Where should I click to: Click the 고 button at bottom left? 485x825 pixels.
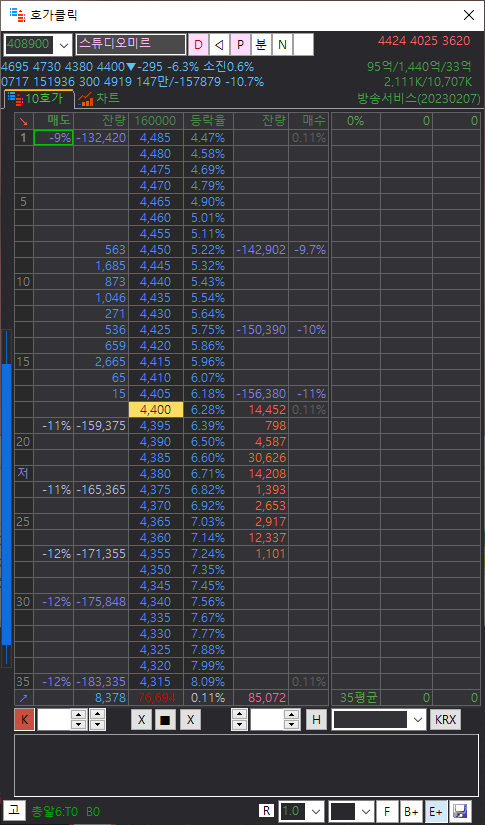14,810
